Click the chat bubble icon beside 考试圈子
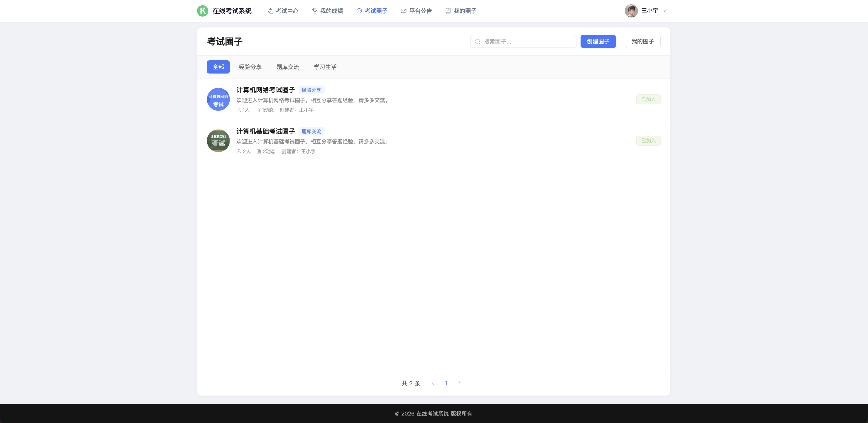 [359, 11]
